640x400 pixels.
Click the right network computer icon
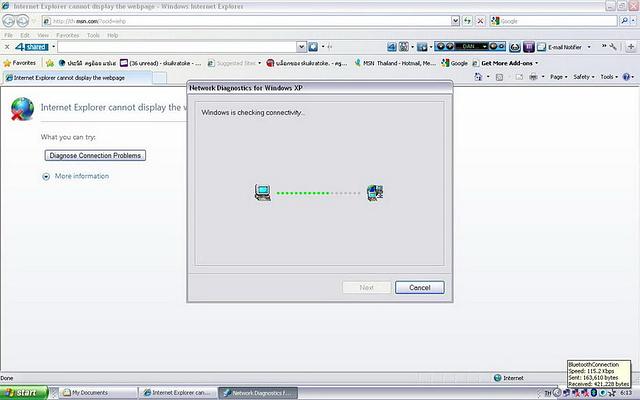(x=375, y=193)
